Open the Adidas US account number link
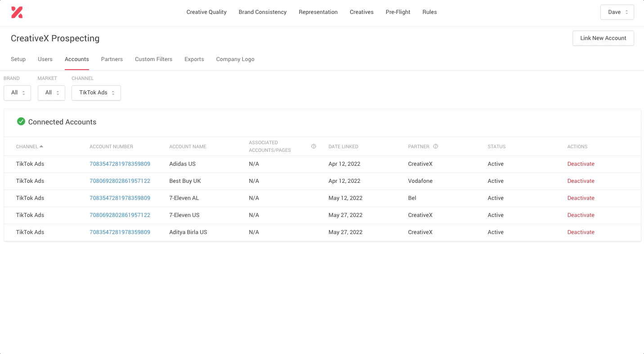The height and width of the screenshot is (354, 644). 120,164
